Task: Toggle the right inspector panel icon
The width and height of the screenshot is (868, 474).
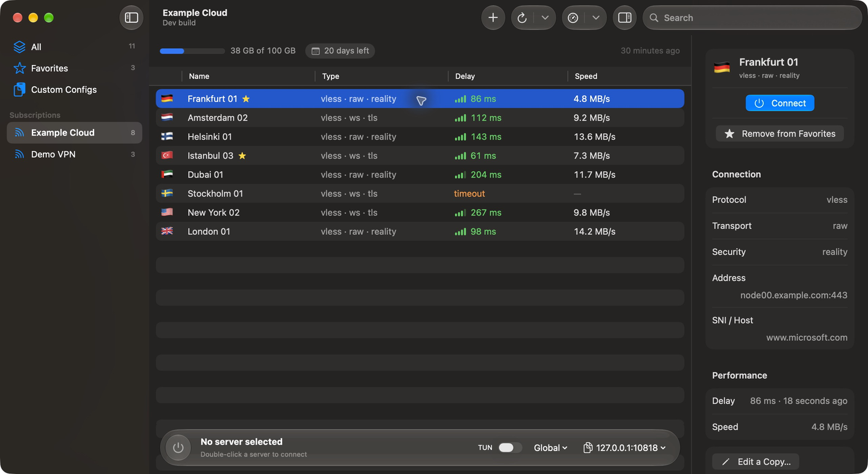Action: (x=625, y=17)
